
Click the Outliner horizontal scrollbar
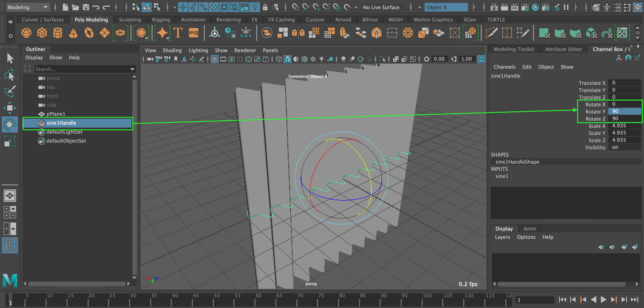tap(76, 284)
